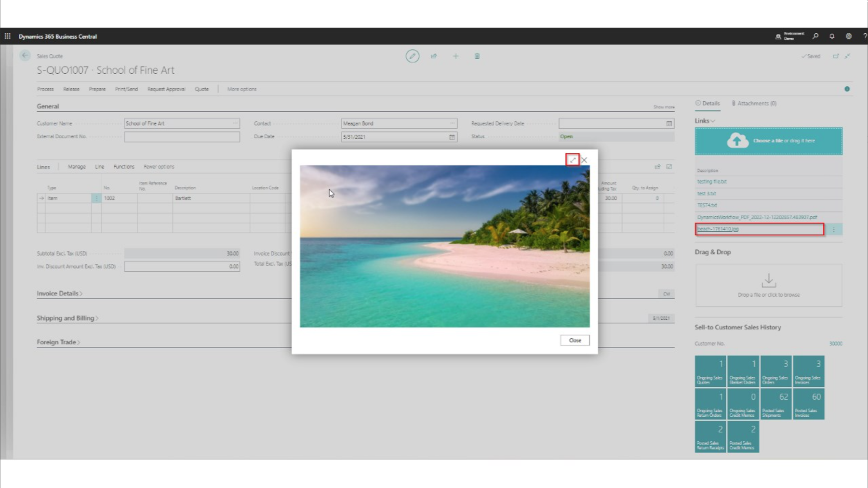Expand the Shipping and Billing section

coord(67,318)
